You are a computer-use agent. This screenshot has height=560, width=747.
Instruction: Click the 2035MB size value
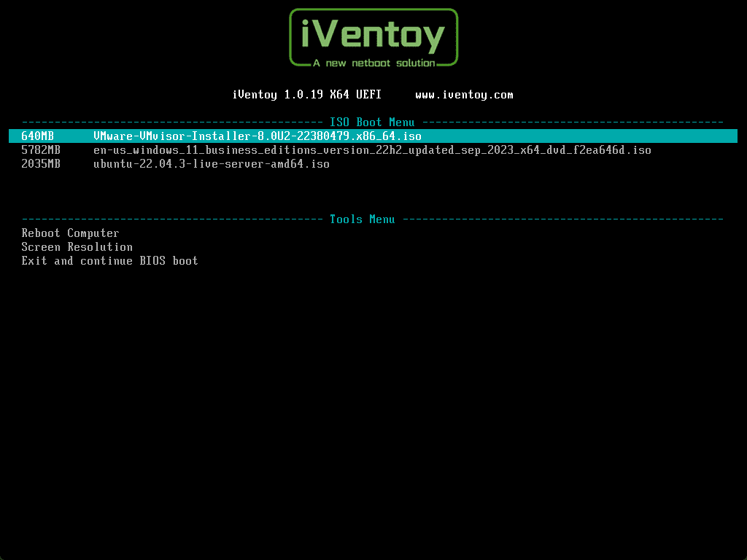(41, 164)
